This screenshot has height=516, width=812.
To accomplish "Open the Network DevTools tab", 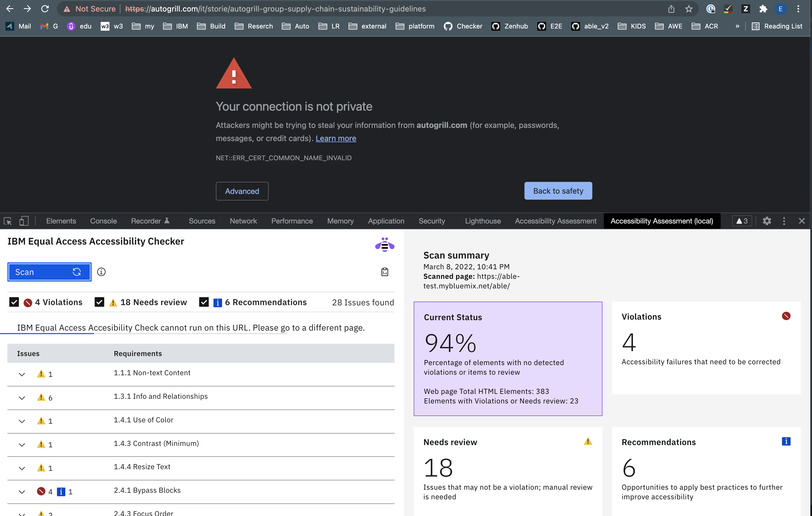I will coord(243,221).
